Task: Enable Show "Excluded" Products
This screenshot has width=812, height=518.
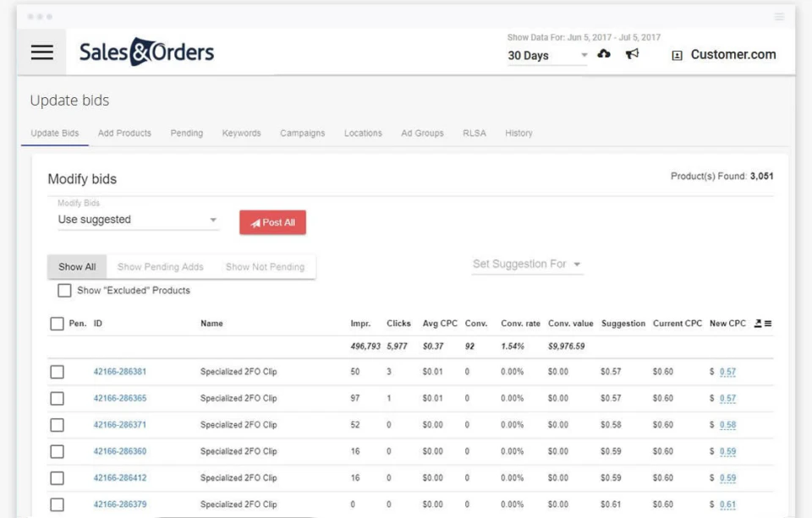Action: click(x=64, y=290)
